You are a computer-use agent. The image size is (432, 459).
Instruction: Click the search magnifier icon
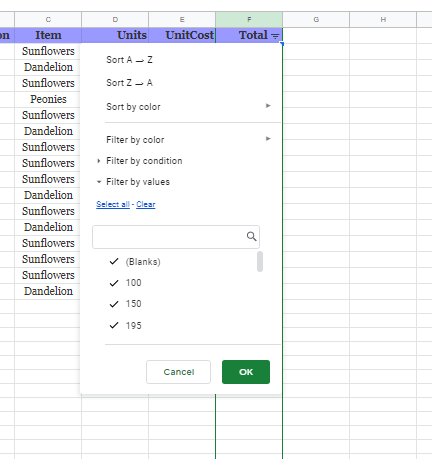click(x=252, y=236)
